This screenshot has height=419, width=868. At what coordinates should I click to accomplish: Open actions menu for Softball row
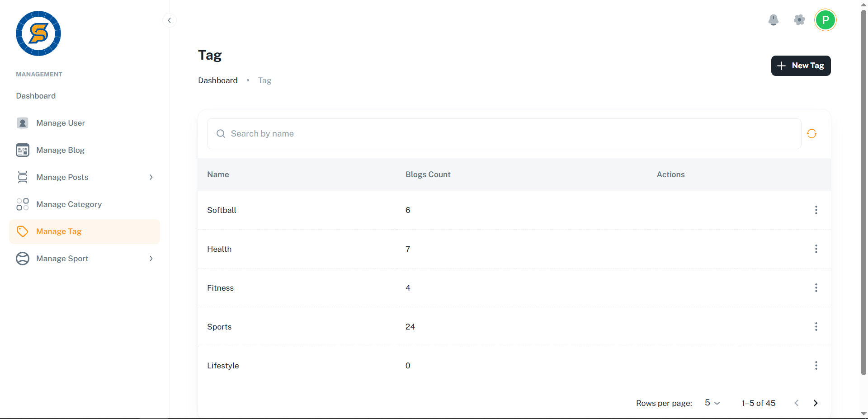point(816,210)
